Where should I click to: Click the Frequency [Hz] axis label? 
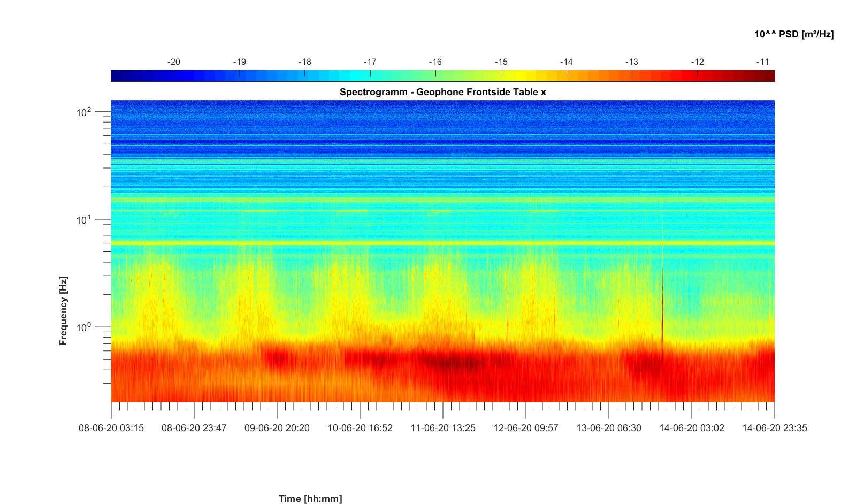point(64,311)
